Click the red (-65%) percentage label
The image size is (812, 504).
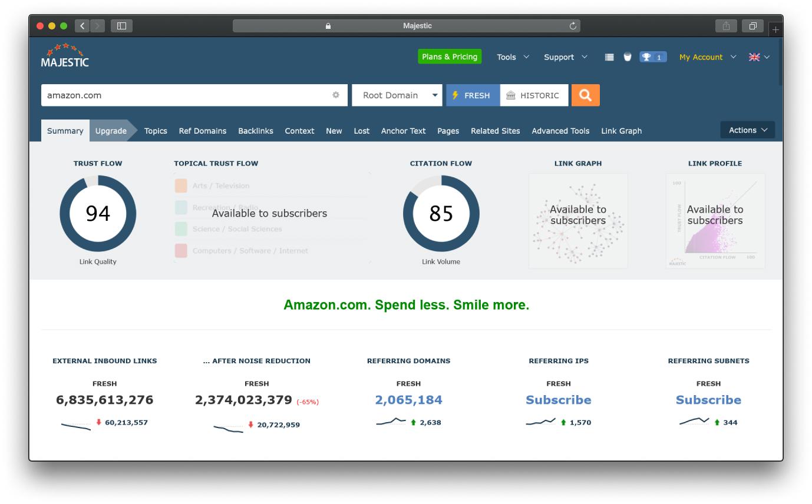click(308, 402)
